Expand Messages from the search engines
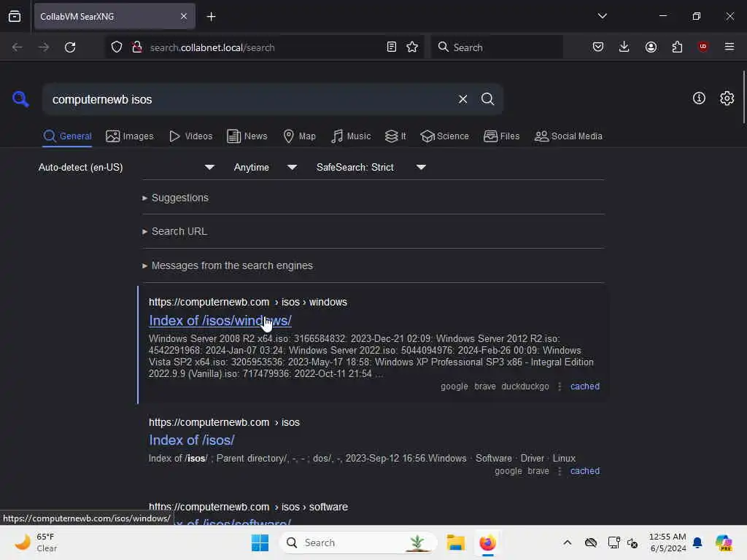Viewport: 747px width, 560px height. (x=228, y=265)
